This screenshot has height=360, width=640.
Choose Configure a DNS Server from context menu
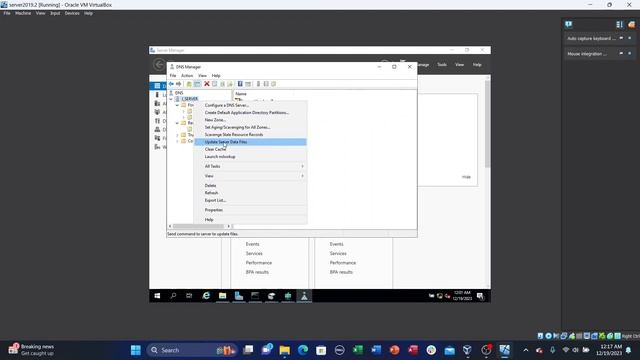(x=250, y=105)
